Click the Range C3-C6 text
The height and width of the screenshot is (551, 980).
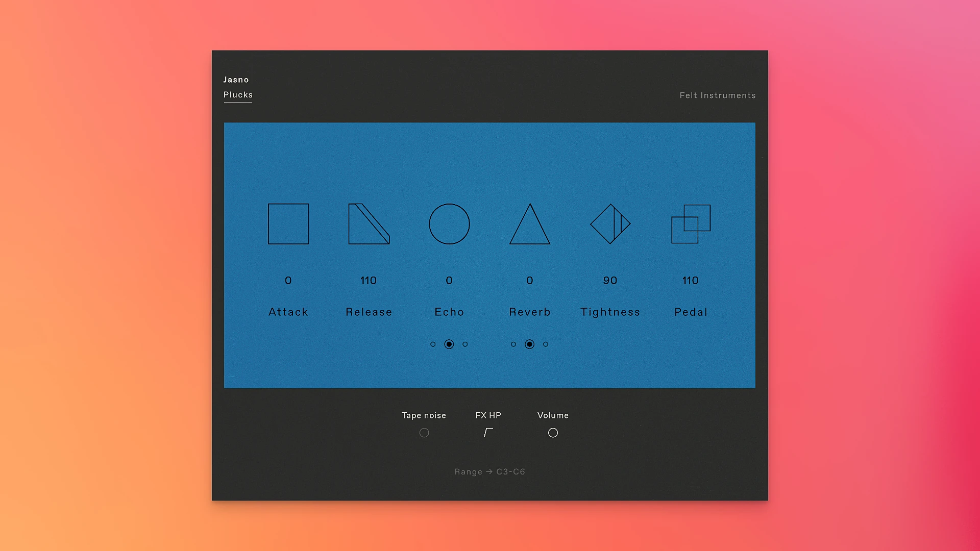tap(489, 472)
